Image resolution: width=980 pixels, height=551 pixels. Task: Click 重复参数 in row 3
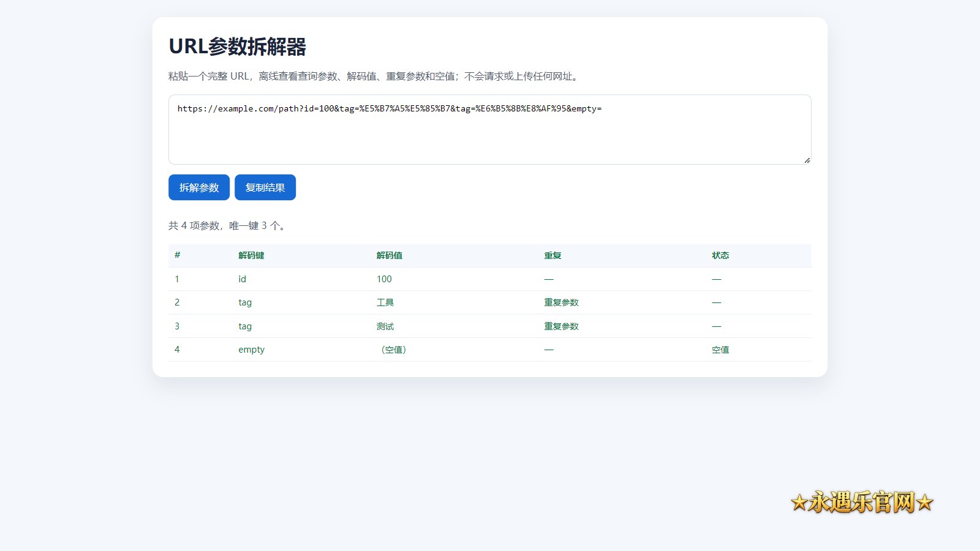[561, 326]
